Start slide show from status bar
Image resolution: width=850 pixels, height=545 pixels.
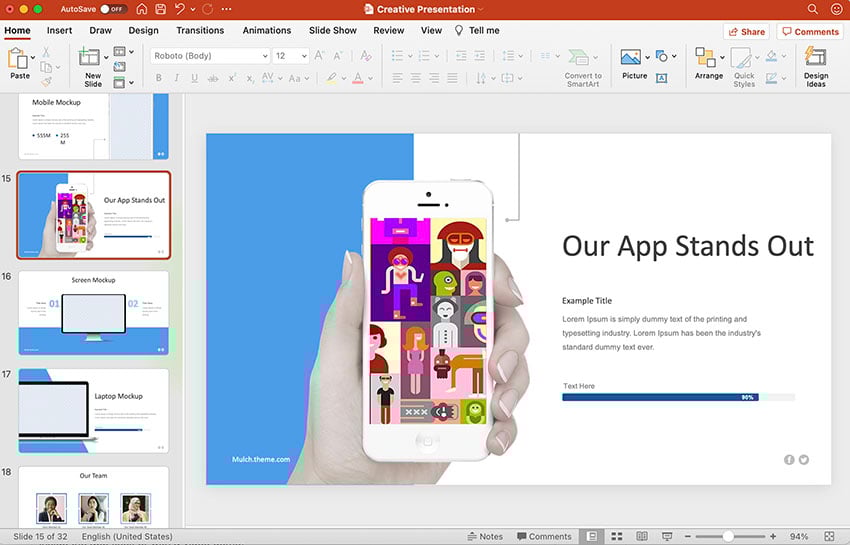coord(666,537)
